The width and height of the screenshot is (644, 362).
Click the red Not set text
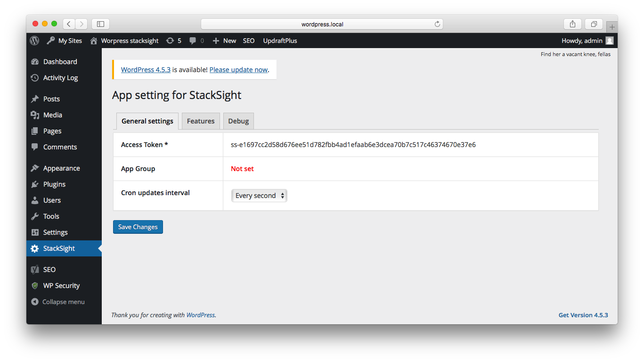[x=242, y=169]
